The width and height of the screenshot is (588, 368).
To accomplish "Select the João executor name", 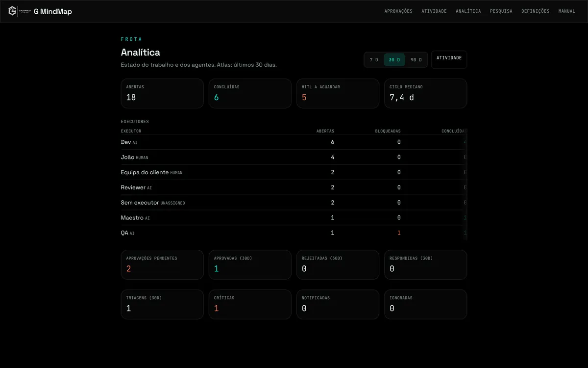I will [127, 158].
